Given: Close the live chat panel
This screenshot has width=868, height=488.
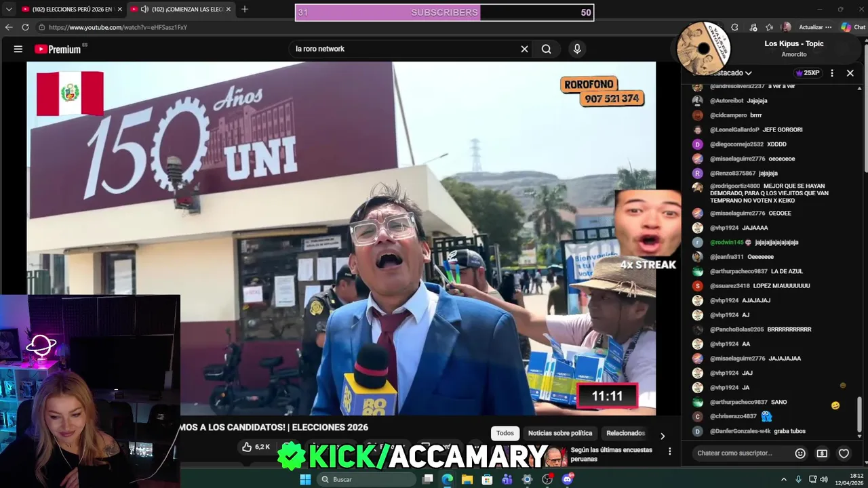Looking at the screenshot, I should click(850, 73).
